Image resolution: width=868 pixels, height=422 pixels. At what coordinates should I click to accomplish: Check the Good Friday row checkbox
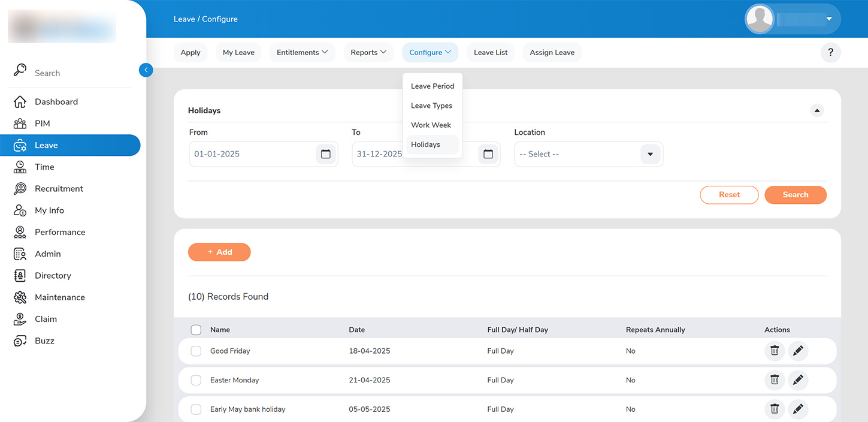point(196,351)
